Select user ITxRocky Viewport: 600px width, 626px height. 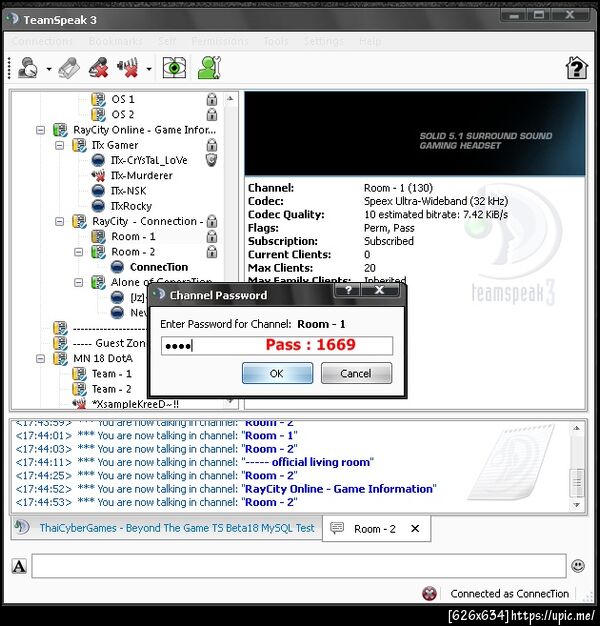click(x=131, y=206)
